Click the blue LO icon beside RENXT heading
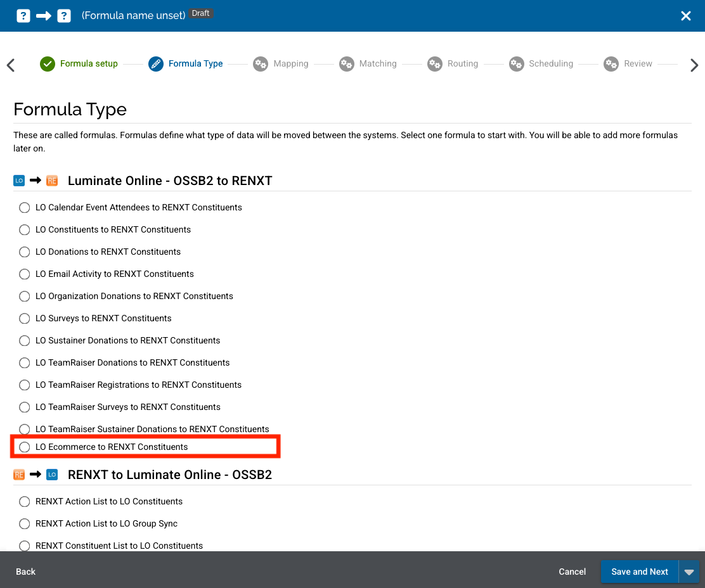 tap(52, 475)
